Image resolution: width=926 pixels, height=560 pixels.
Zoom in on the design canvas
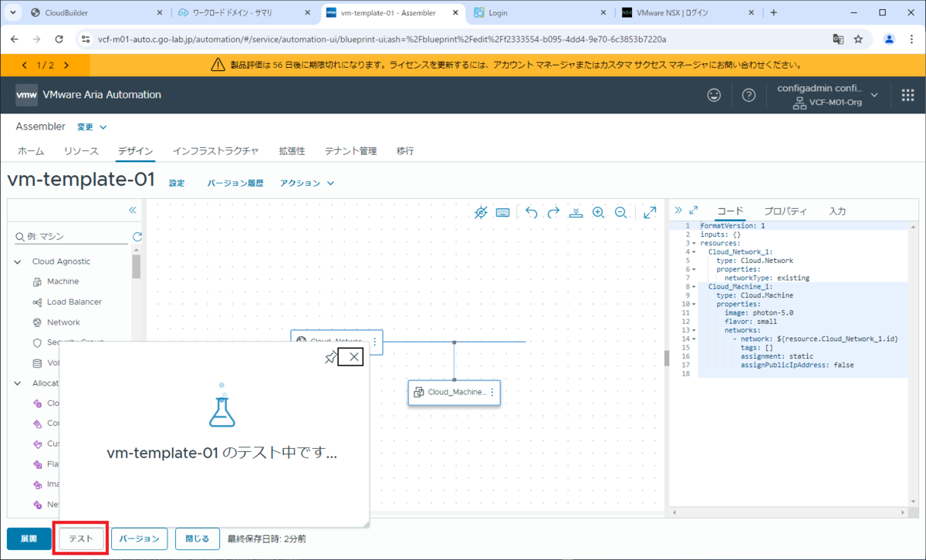click(598, 212)
